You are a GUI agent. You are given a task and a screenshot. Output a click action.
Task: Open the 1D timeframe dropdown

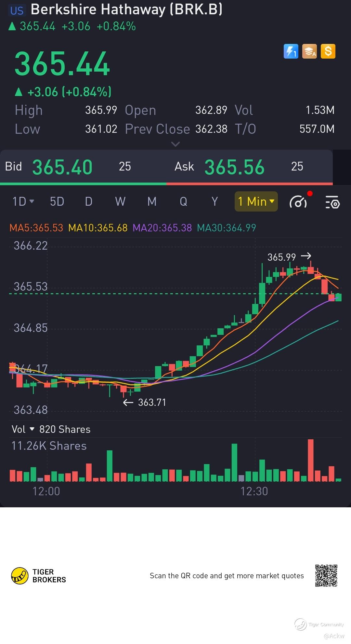(23, 201)
